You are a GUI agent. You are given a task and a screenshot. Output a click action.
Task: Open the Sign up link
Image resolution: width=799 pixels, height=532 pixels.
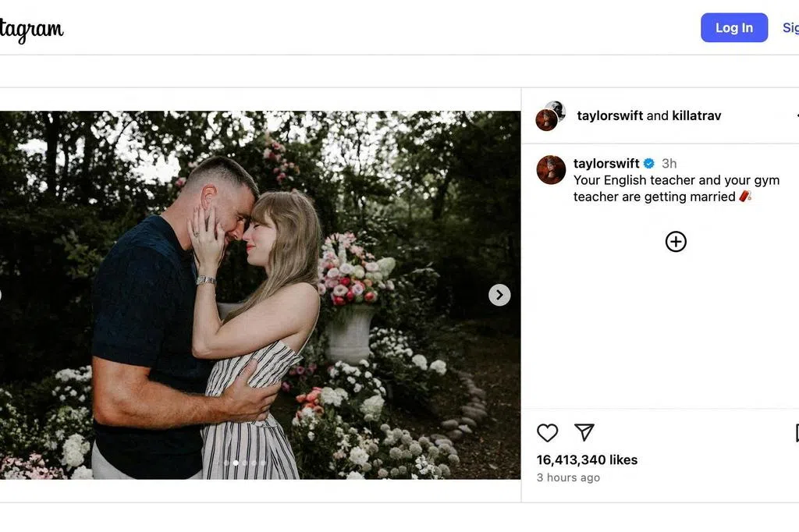tap(790, 28)
